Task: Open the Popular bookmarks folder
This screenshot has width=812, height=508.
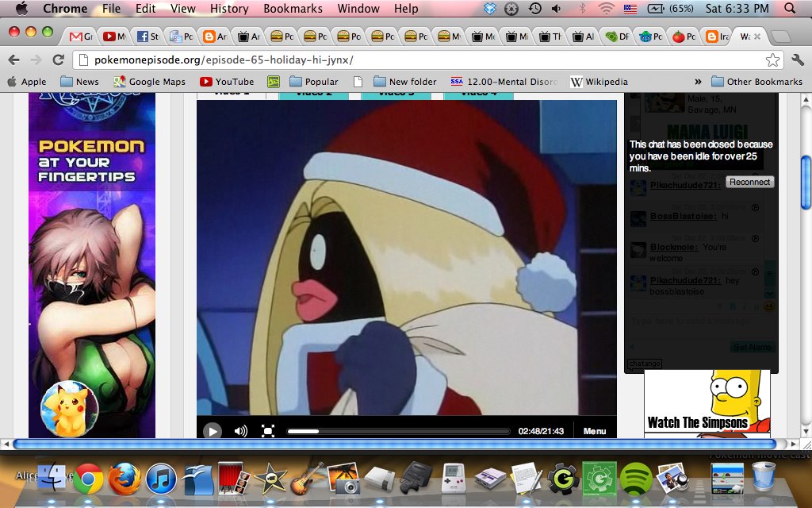Action: pyautogui.click(x=314, y=82)
